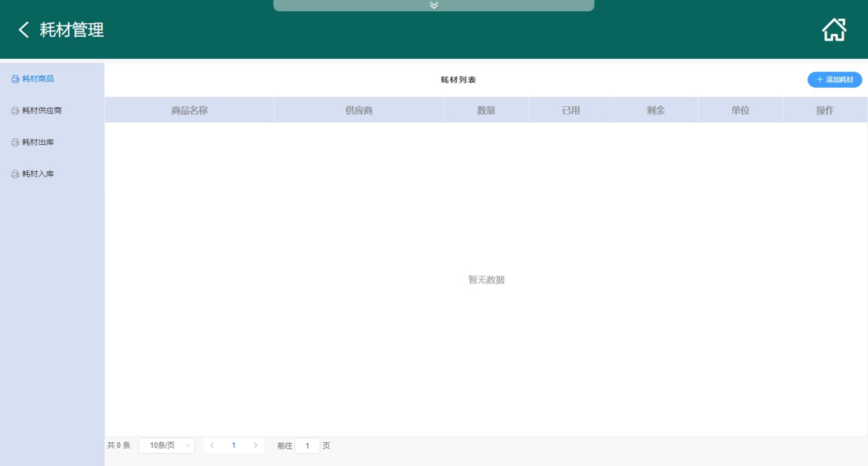Click the printer icon next to 耗材商品
Image resolution: width=868 pixels, height=466 pixels.
click(x=15, y=79)
